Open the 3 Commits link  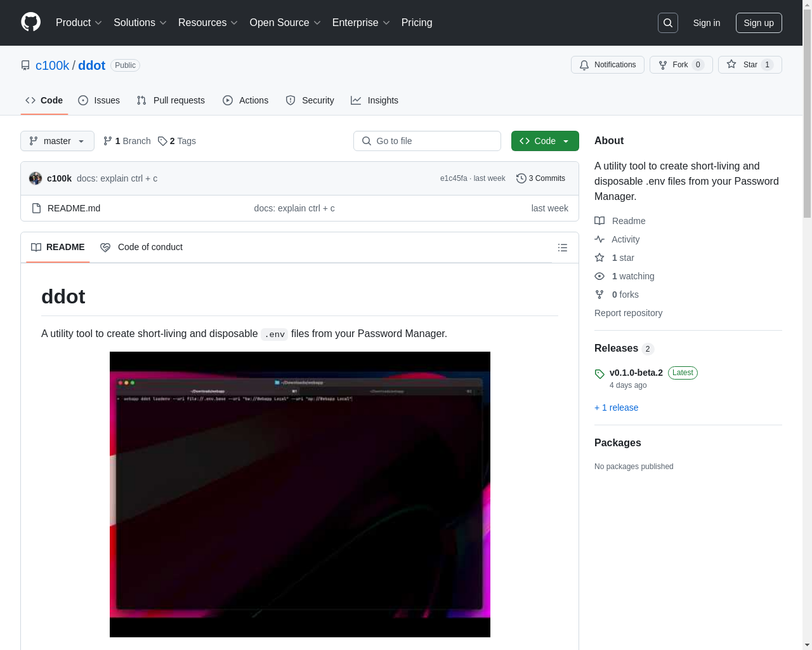coord(541,178)
